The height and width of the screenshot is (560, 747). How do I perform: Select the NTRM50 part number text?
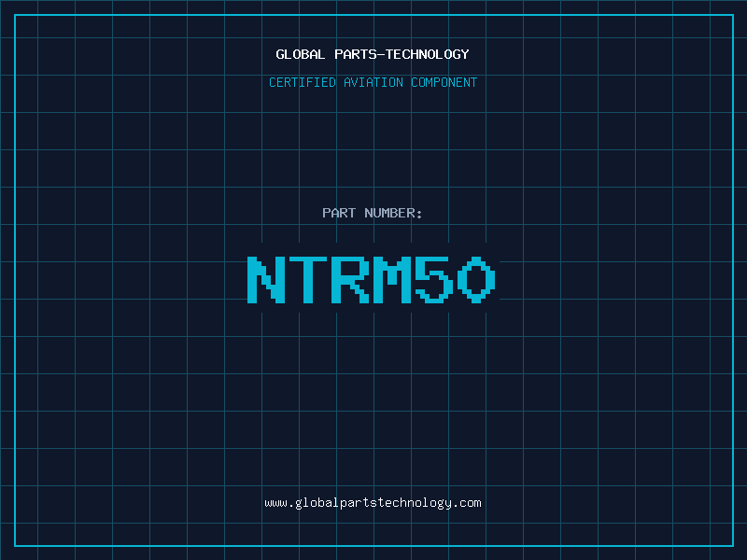click(x=372, y=280)
